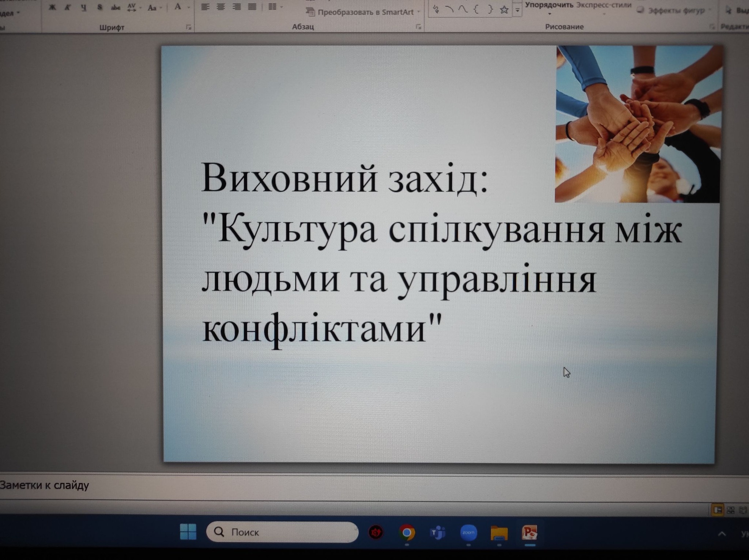The image size is (749, 560).
Task: Click the strikethrough abc icon
Action: pos(116,7)
